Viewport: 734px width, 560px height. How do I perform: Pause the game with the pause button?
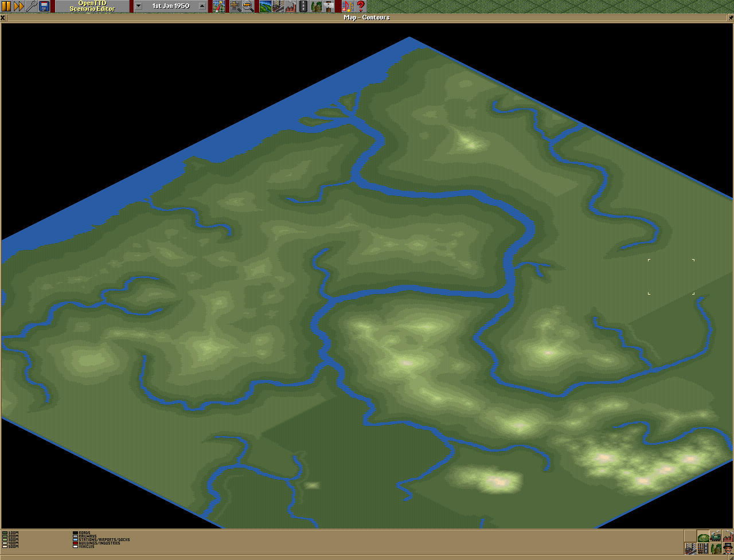tap(6, 7)
